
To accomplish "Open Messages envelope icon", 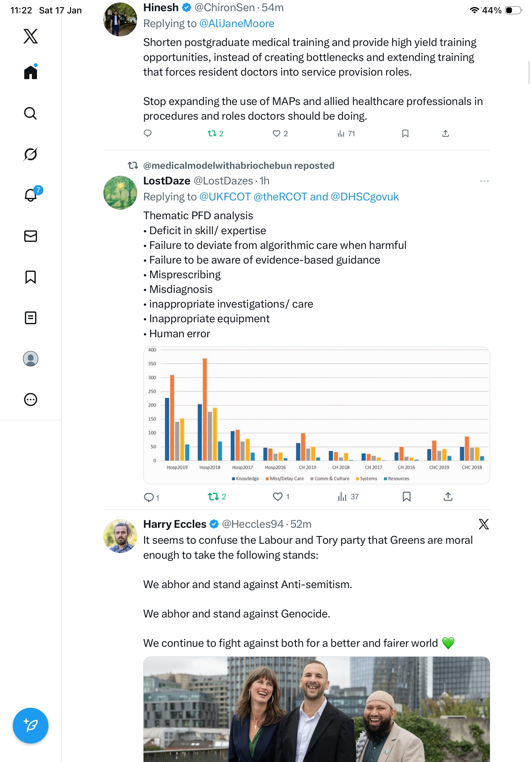I will pos(31,236).
